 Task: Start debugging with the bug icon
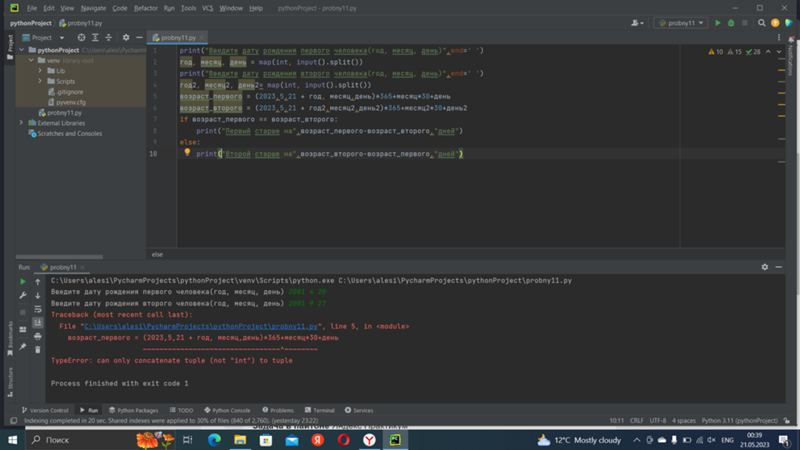732,23
